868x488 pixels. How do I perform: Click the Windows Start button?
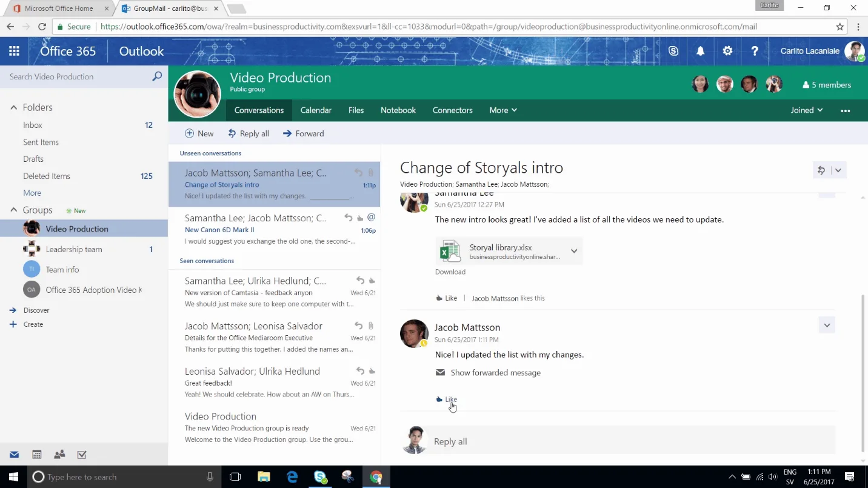(13, 477)
